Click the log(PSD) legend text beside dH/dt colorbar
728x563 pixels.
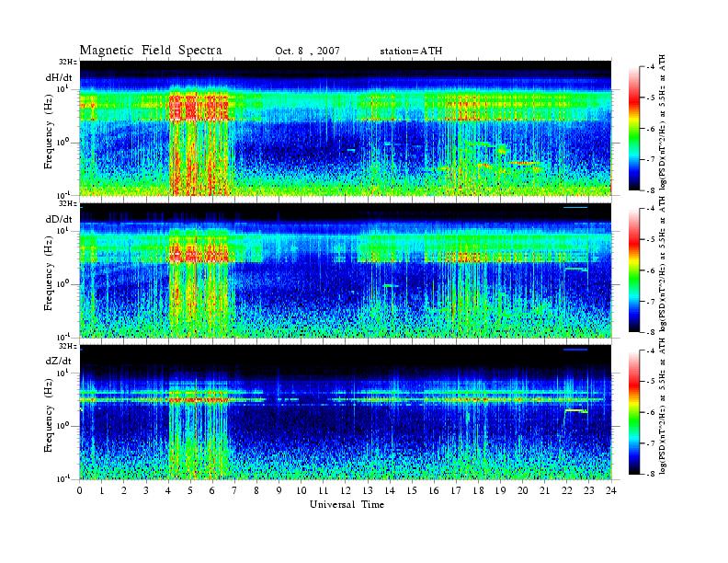click(x=663, y=123)
